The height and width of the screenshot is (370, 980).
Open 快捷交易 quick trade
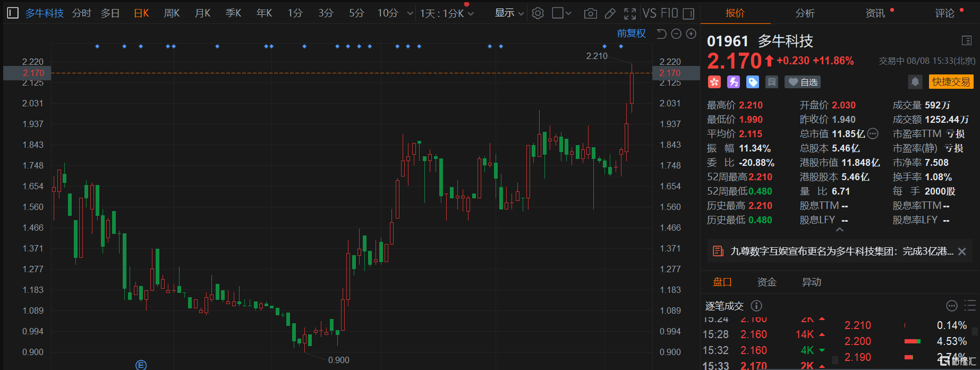[951, 82]
